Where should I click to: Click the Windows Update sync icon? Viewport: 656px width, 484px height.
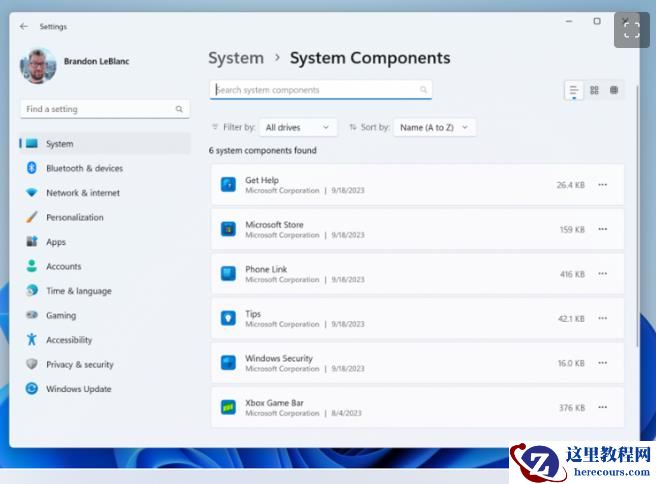[x=32, y=389]
